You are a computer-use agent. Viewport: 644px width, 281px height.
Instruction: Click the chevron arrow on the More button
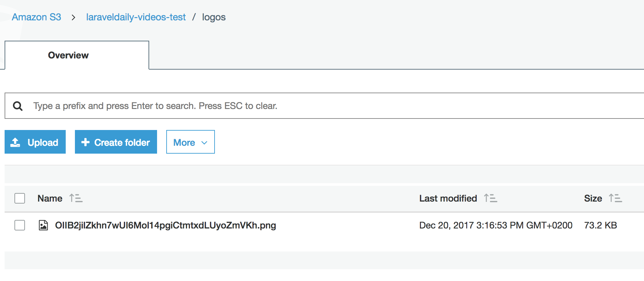pyautogui.click(x=204, y=142)
